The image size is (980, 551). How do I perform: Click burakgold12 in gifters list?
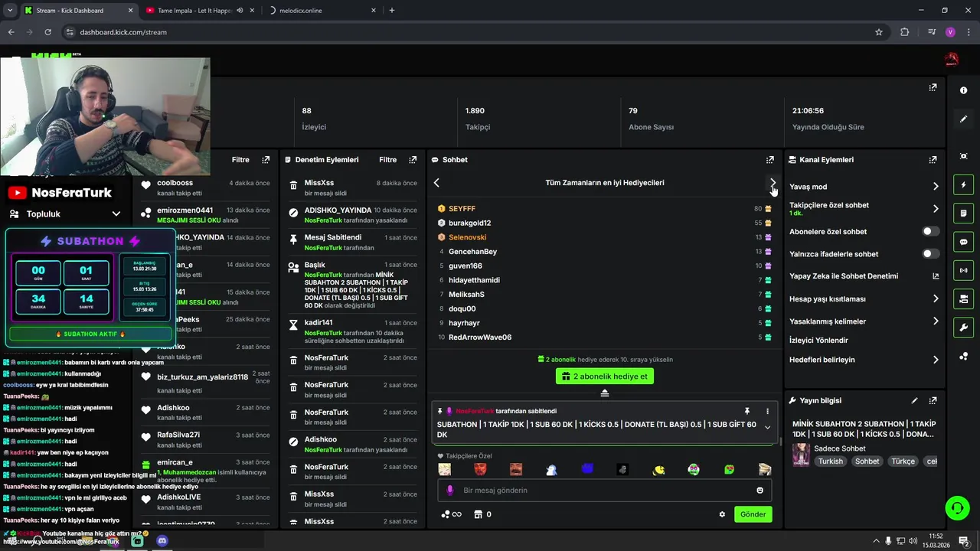tap(469, 223)
